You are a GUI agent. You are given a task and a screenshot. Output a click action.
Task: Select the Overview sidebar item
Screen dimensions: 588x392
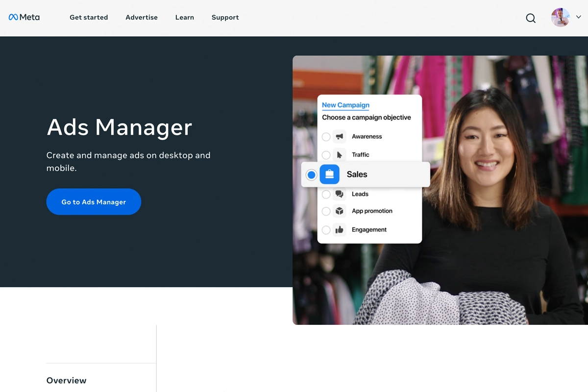66,380
